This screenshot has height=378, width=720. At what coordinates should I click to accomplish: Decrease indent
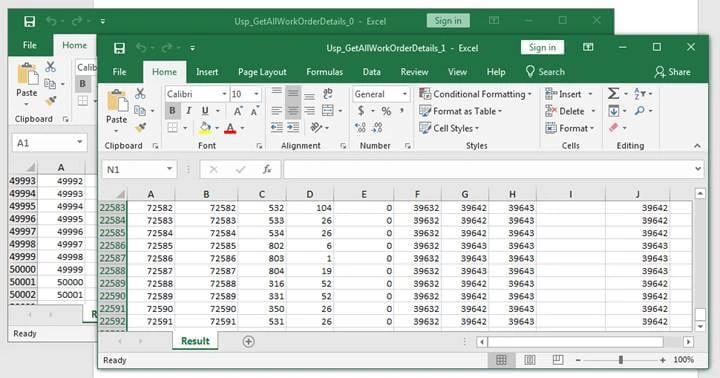pyautogui.click(x=276, y=127)
